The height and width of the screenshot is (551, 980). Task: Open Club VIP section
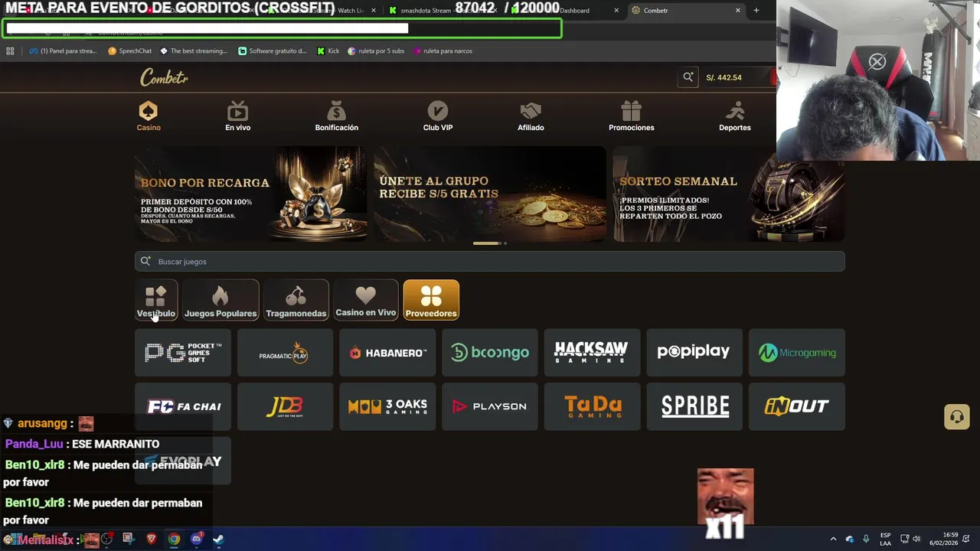pos(437,116)
